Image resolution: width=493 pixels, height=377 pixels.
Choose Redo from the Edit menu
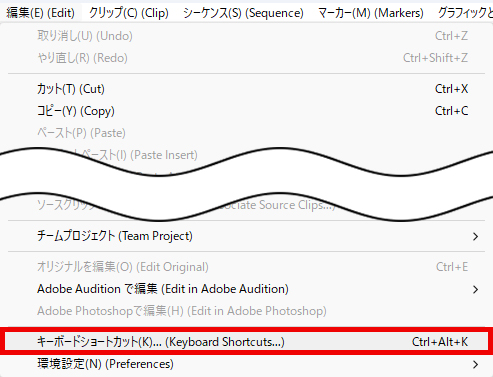pyautogui.click(x=247, y=58)
